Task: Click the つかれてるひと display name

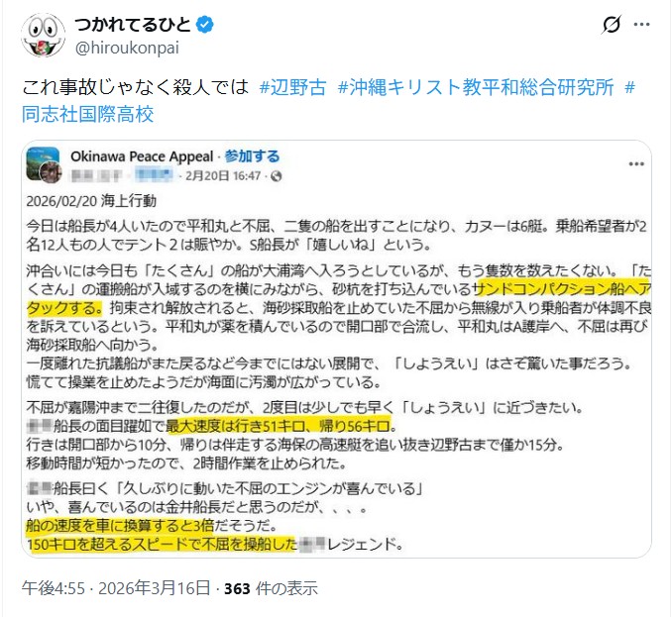Action: (x=133, y=25)
